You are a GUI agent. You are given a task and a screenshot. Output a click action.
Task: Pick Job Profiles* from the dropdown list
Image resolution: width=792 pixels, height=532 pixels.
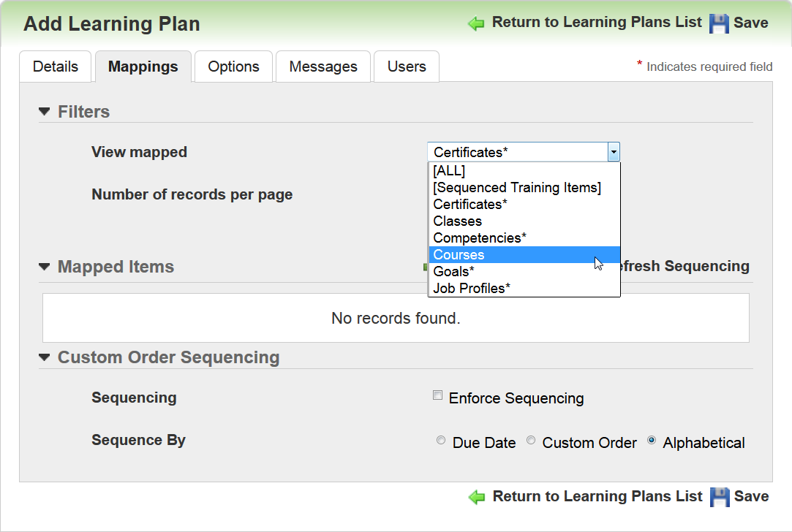[x=472, y=289]
